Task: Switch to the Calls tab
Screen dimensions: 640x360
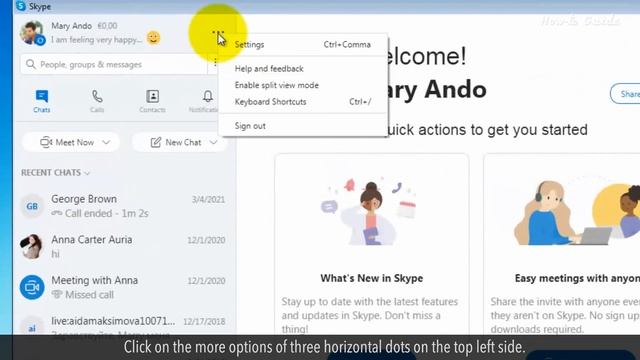Action: tap(97, 101)
